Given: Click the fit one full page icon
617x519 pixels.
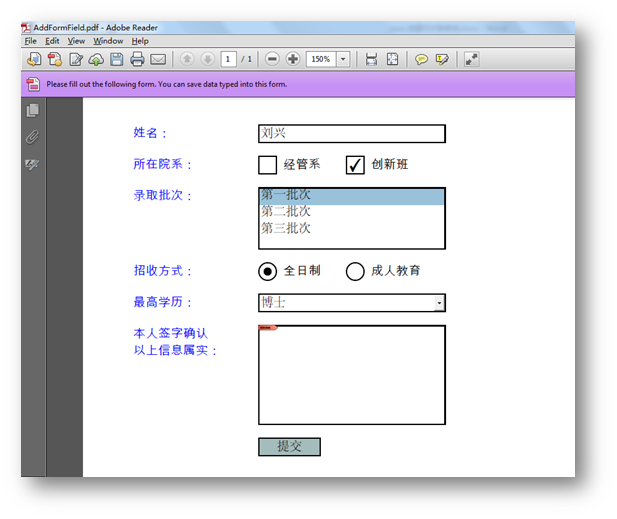Looking at the screenshot, I should tap(392, 59).
